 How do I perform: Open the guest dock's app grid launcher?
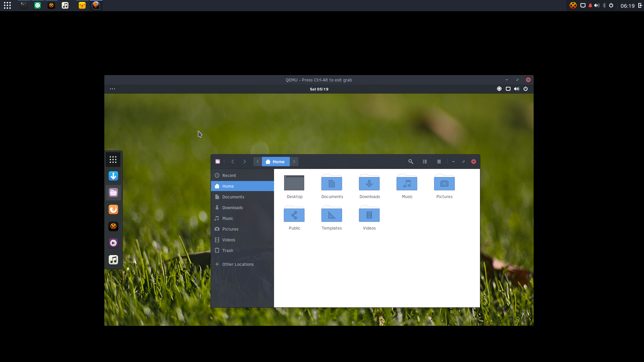tap(113, 160)
